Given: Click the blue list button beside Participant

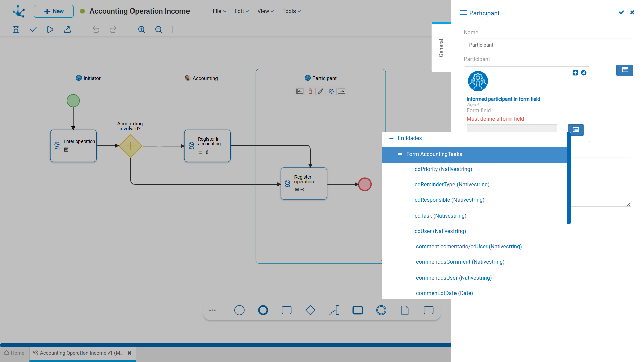Looking at the screenshot, I should pos(625,70).
